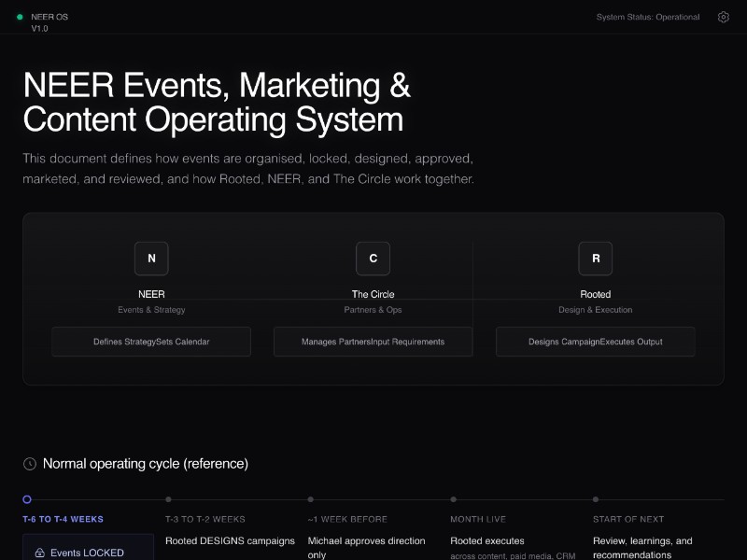
Task: Click the Designs Campaign Executes Output button
Action: 595,342
